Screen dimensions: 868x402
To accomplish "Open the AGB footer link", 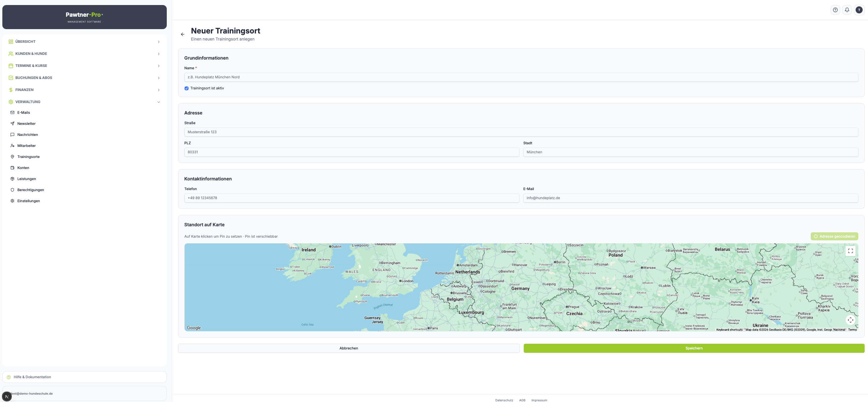I will [x=522, y=400].
